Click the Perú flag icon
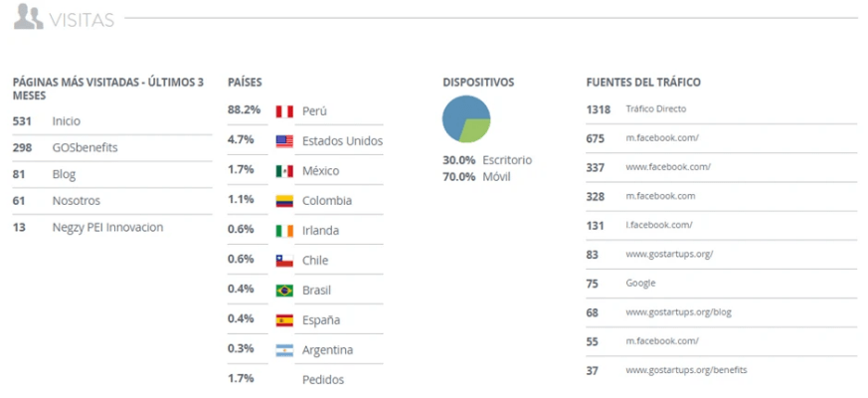Screen dimensions: 868x398 point(284,111)
